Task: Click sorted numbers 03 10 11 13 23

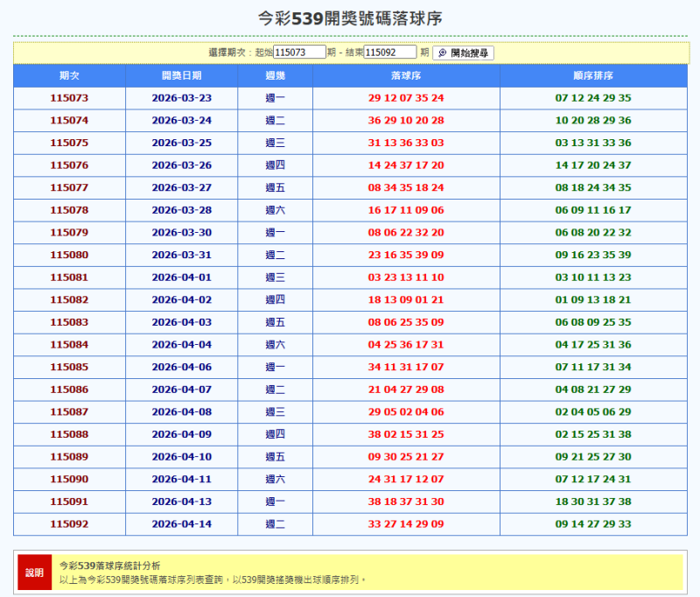Action: click(x=593, y=277)
